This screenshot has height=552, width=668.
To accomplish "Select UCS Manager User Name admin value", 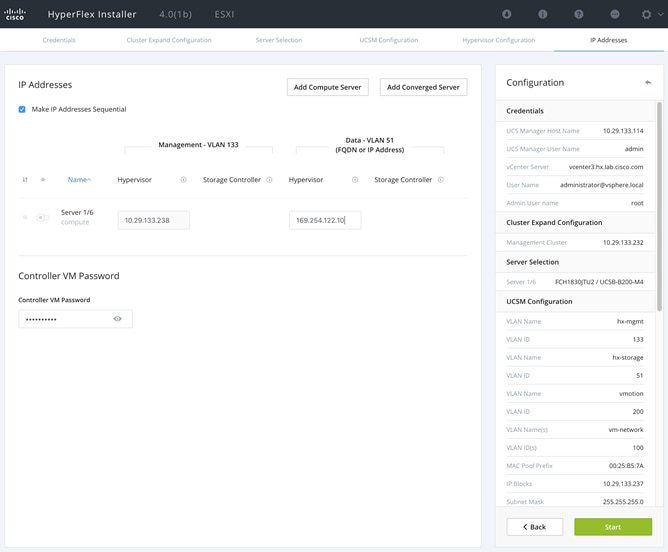I will point(634,149).
